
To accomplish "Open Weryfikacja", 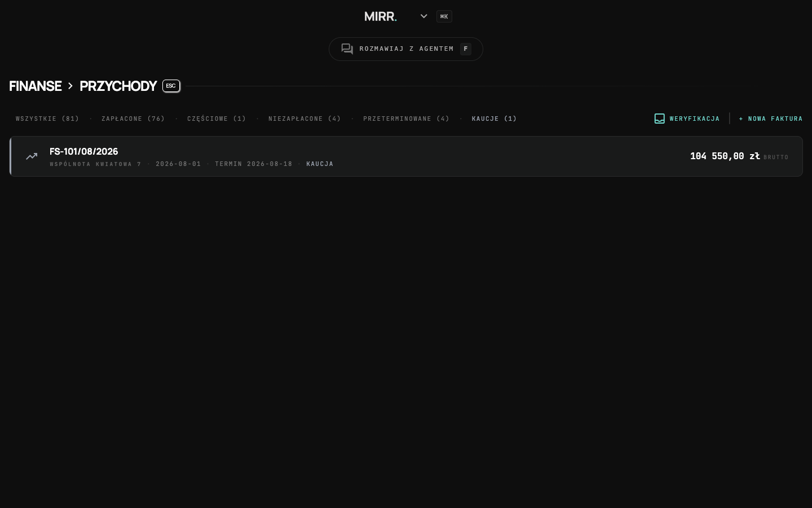I will click(x=687, y=119).
